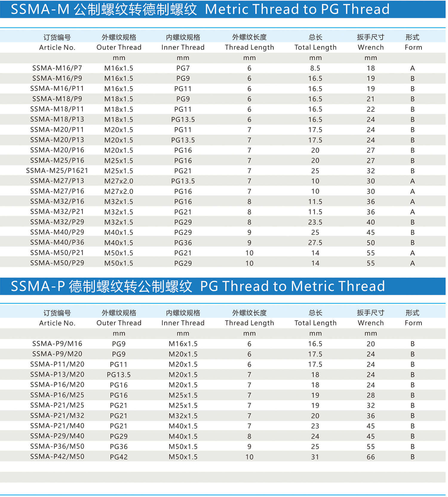Select the SSMA-P42/M50 article number
Screen dimensions: 448x497
57,457
